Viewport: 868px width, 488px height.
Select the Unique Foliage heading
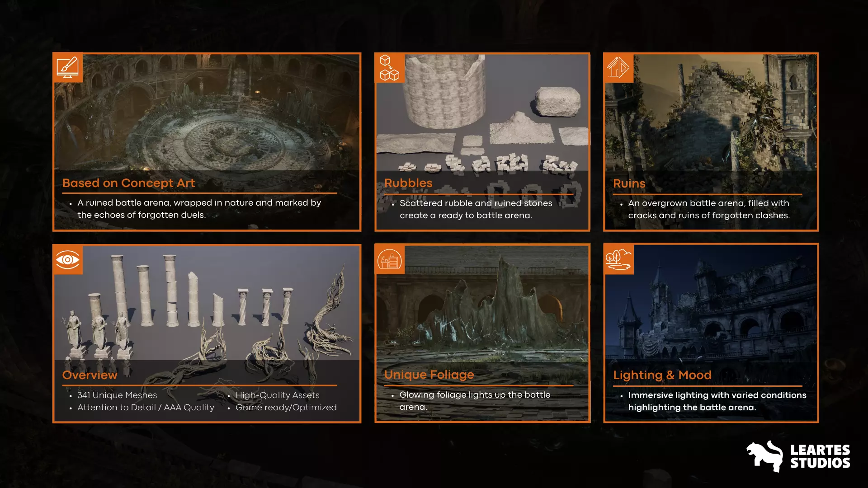[429, 375]
